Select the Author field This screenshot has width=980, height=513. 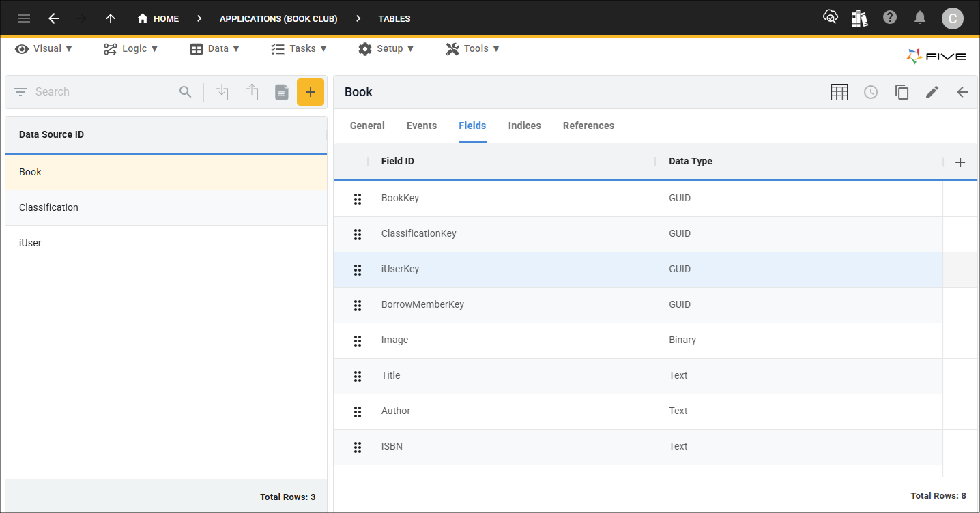[x=396, y=411]
